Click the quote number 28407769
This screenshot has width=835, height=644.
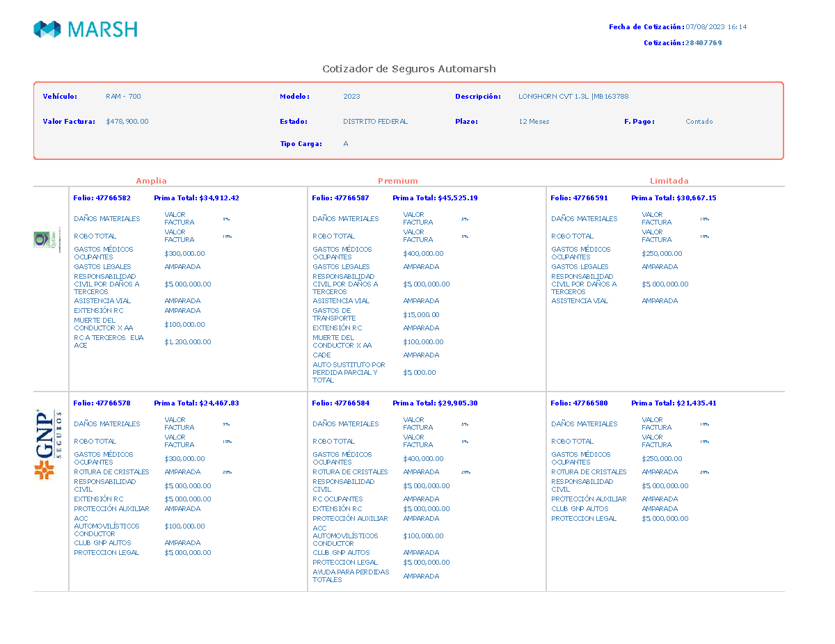[x=703, y=43]
